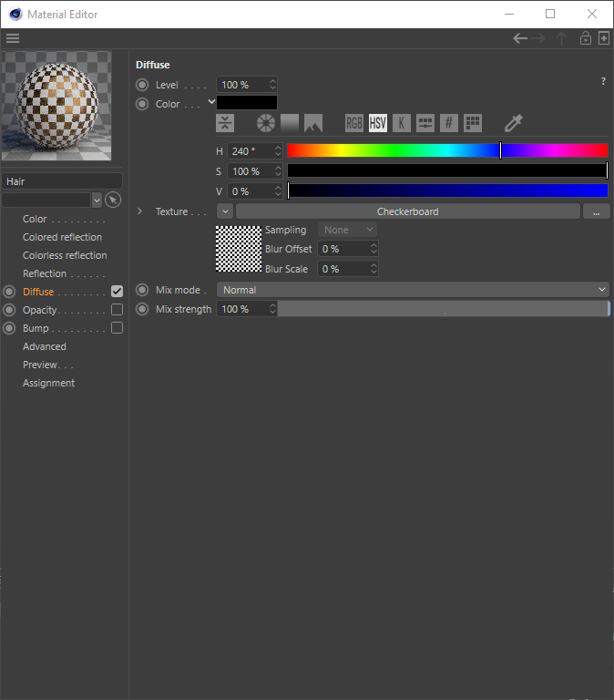Switch to RGB color mode

coord(354,123)
